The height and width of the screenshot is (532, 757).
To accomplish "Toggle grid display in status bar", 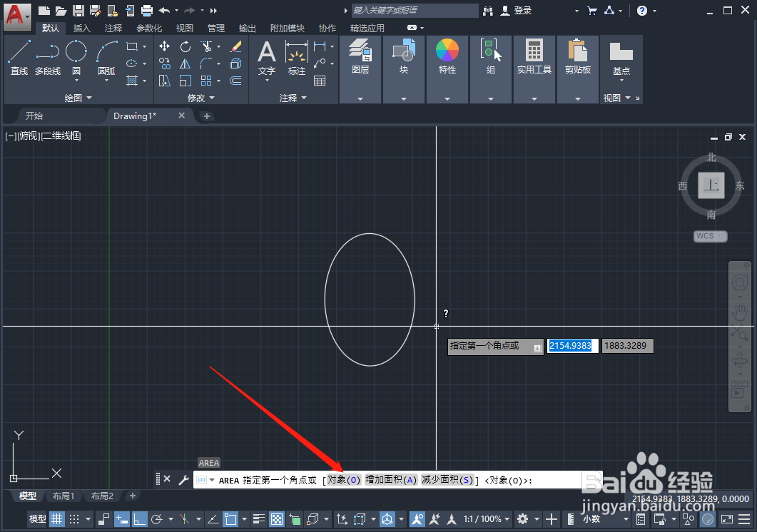I will (x=57, y=519).
